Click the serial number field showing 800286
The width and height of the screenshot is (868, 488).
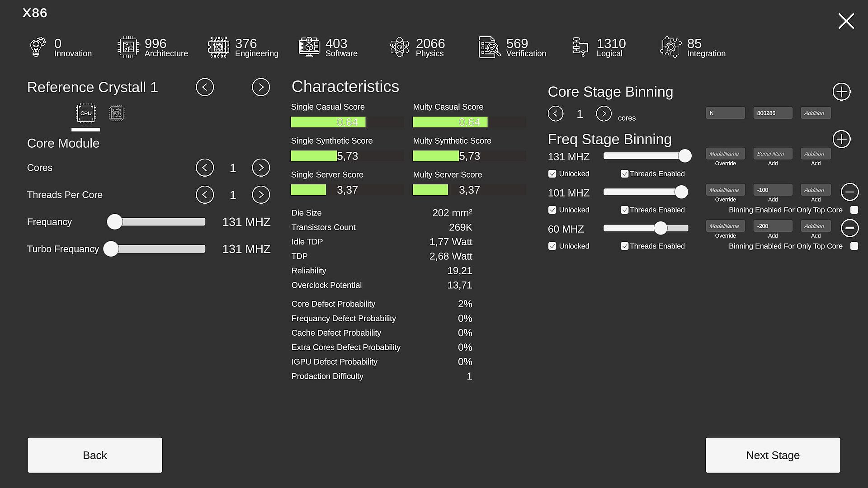[773, 113]
